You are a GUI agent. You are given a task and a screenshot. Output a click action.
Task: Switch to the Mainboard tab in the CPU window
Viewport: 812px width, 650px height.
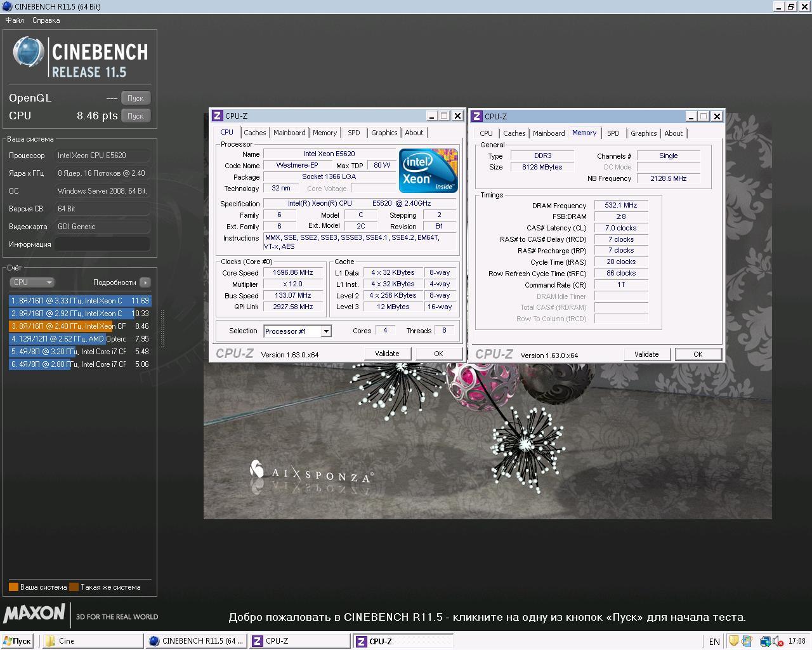pos(289,133)
